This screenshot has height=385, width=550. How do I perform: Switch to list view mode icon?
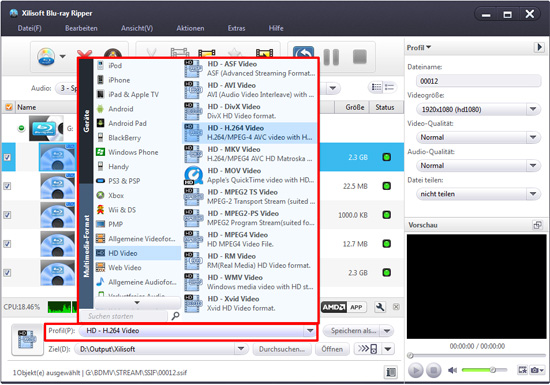(x=376, y=87)
